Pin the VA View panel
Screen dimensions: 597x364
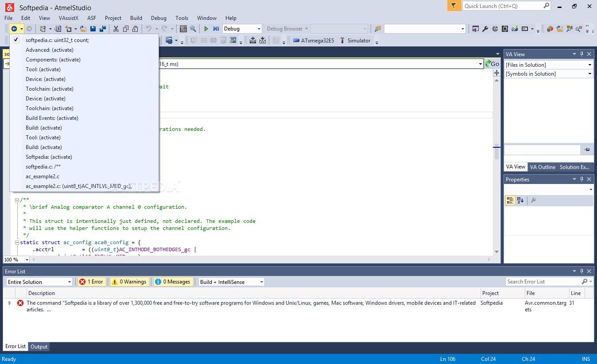coord(581,54)
